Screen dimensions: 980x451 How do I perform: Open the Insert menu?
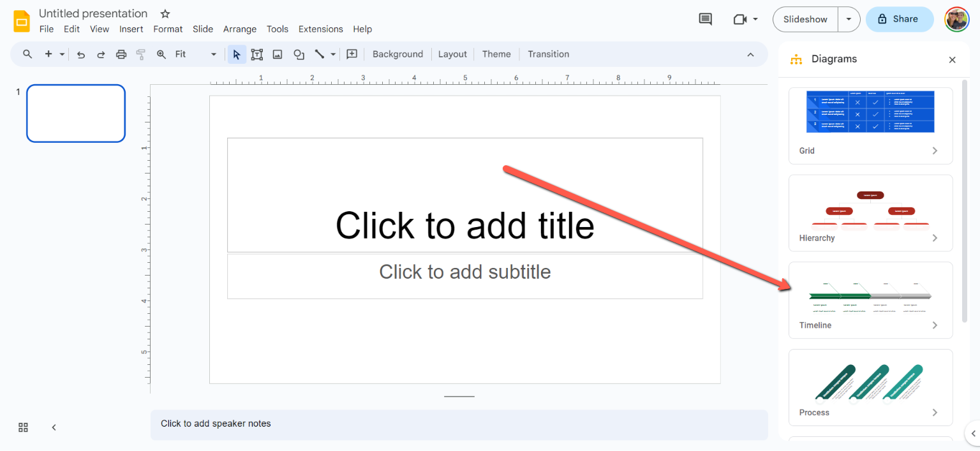[x=131, y=29]
